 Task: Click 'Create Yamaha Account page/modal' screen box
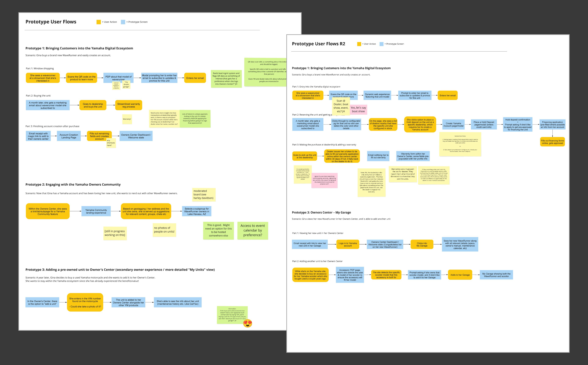(453, 125)
